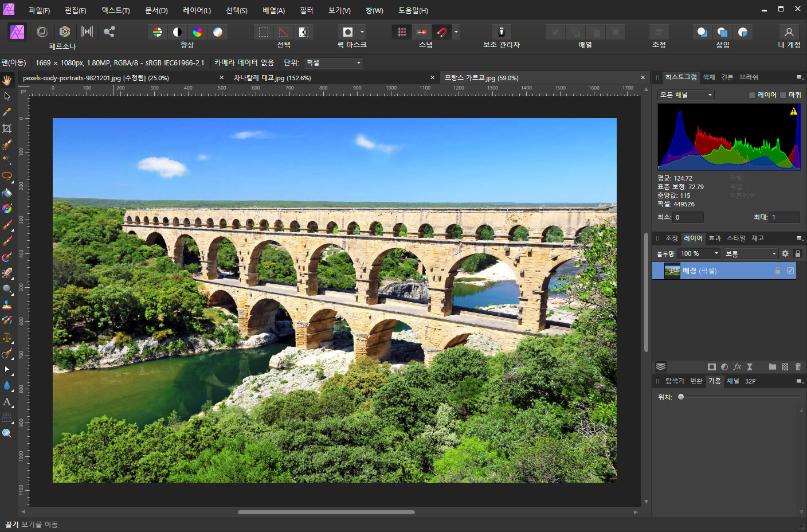807x532 pixels.
Task: Toggle Force Pixel Alignment grid icon
Action: (x=402, y=32)
